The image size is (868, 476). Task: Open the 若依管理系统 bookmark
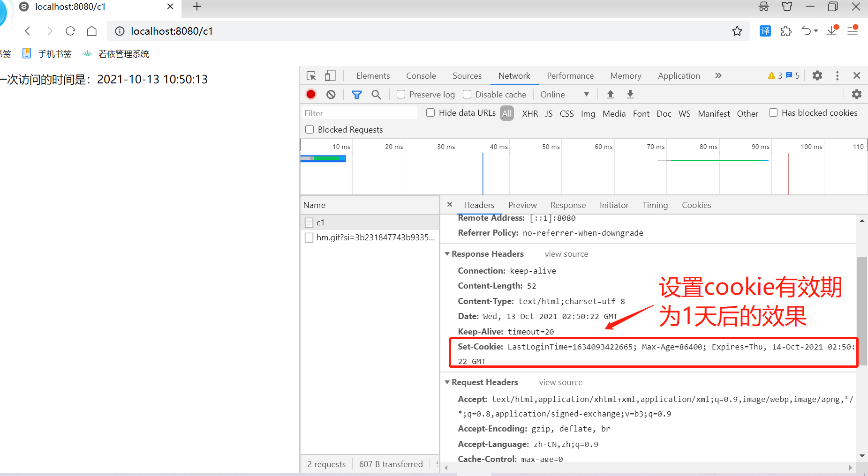[116, 54]
